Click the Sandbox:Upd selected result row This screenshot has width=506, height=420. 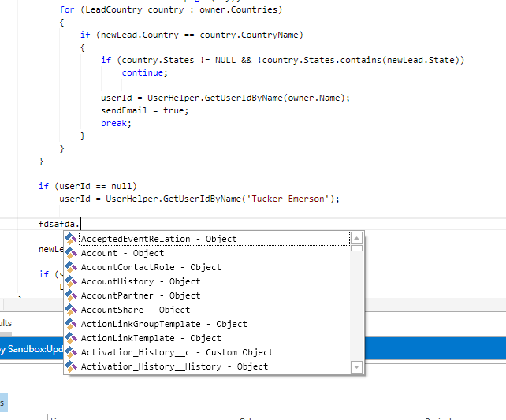coord(32,349)
